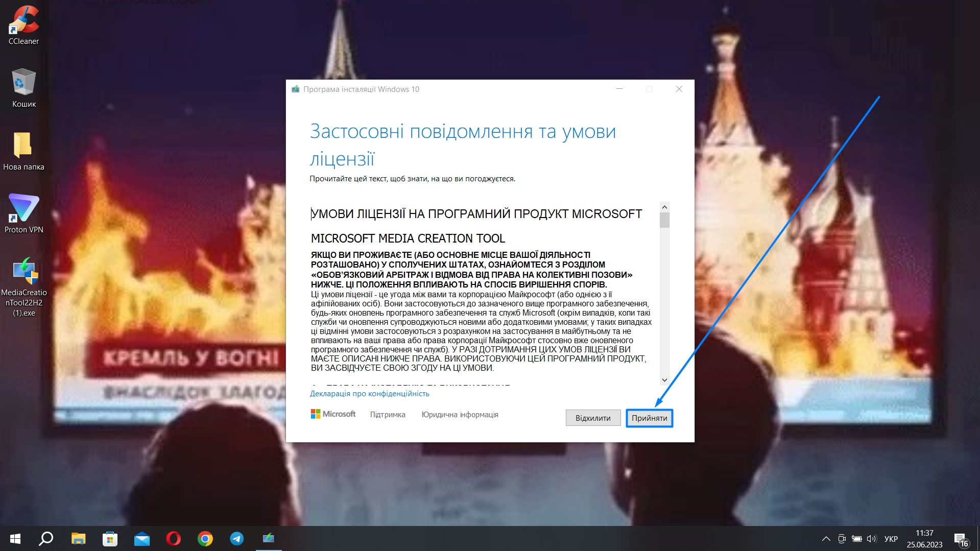Click the Meet Now tray icon
Viewport: 980px width, 551px height.
click(x=842, y=539)
